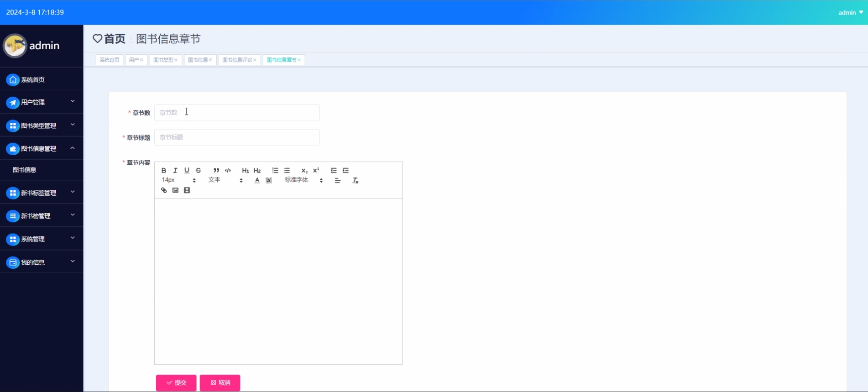Click the 新书榜管理 list icon

click(13, 216)
